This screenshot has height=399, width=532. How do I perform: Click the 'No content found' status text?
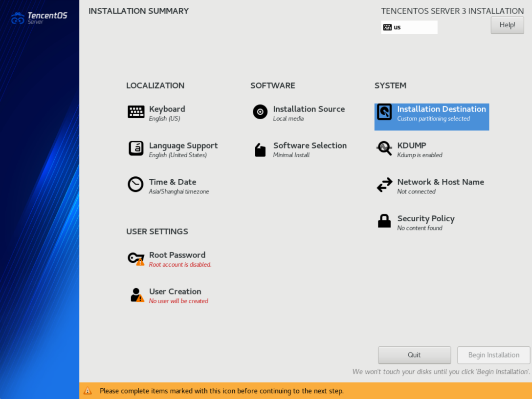(420, 228)
